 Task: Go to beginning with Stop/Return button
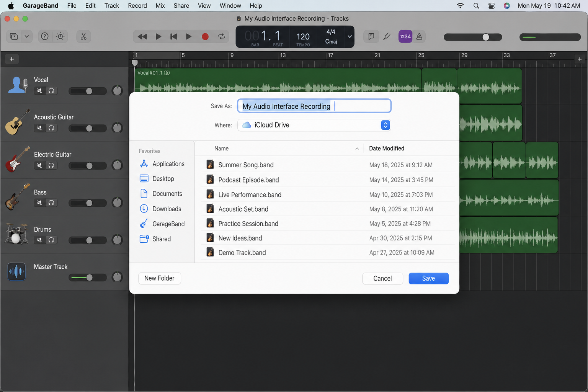[173, 36]
